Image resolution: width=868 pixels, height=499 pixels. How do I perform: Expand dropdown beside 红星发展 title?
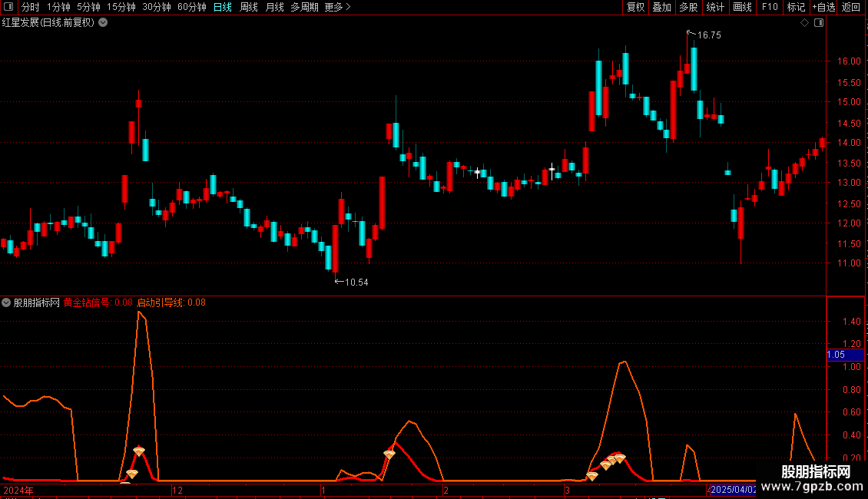[x=103, y=23]
